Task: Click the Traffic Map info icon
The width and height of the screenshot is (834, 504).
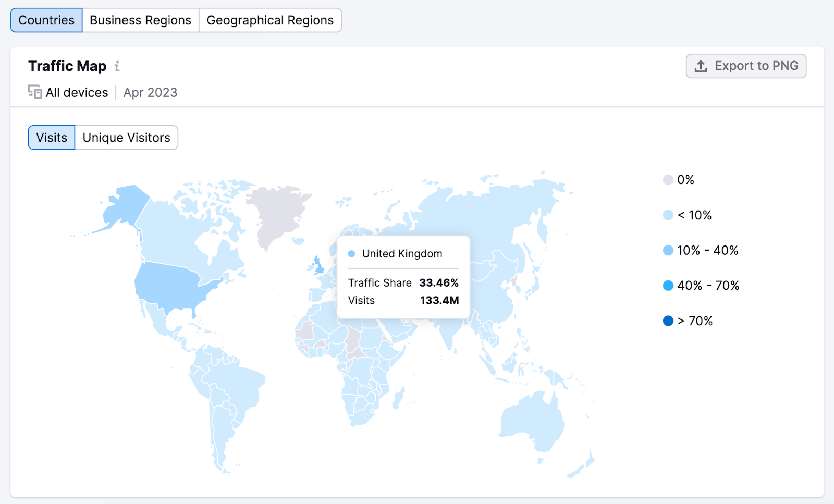Action: (x=117, y=66)
